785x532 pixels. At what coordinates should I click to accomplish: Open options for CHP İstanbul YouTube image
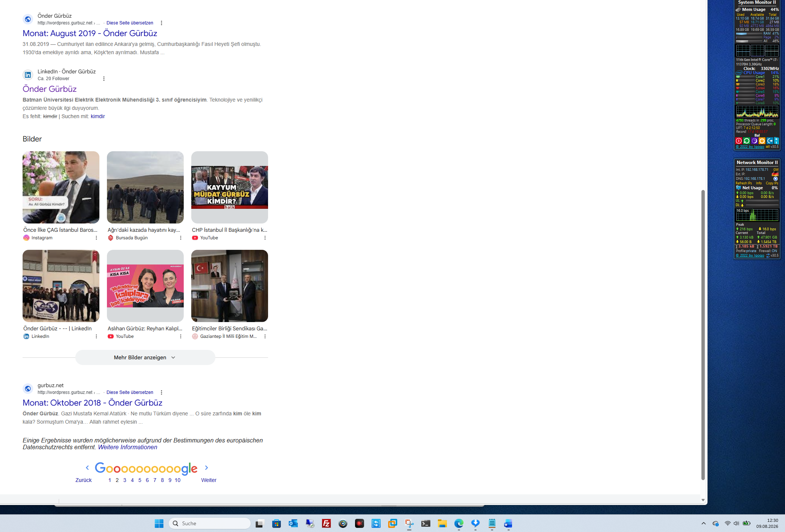tap(265, 238)
